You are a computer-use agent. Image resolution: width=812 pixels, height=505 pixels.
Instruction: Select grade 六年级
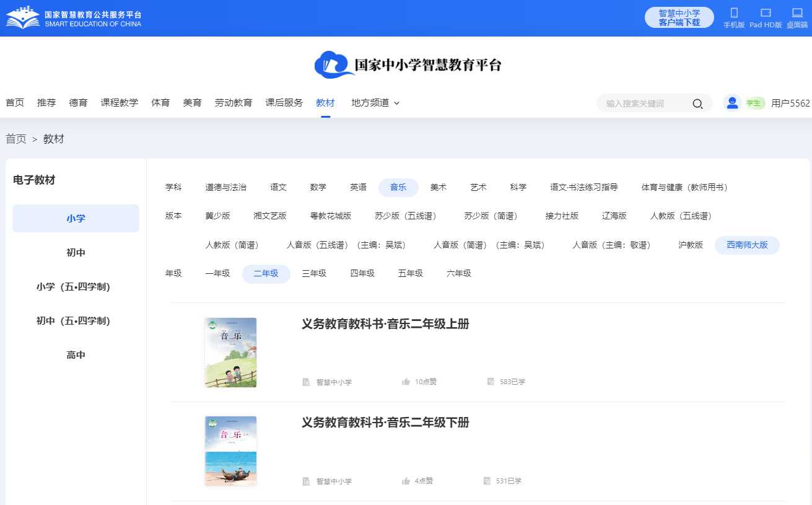click(459, 273)
